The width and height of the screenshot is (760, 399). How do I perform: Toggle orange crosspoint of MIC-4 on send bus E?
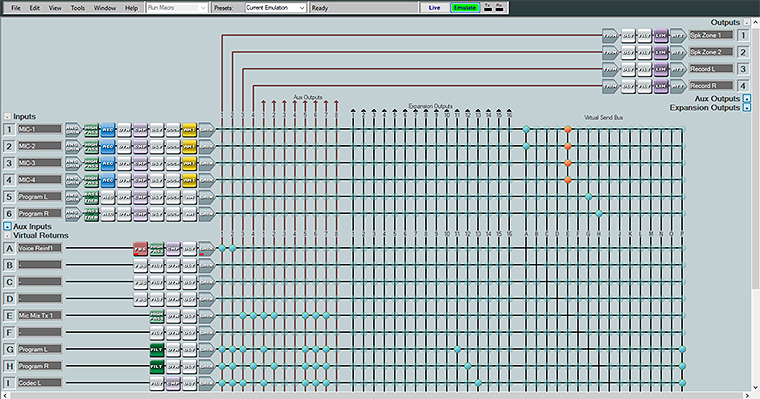click(568, 180)
